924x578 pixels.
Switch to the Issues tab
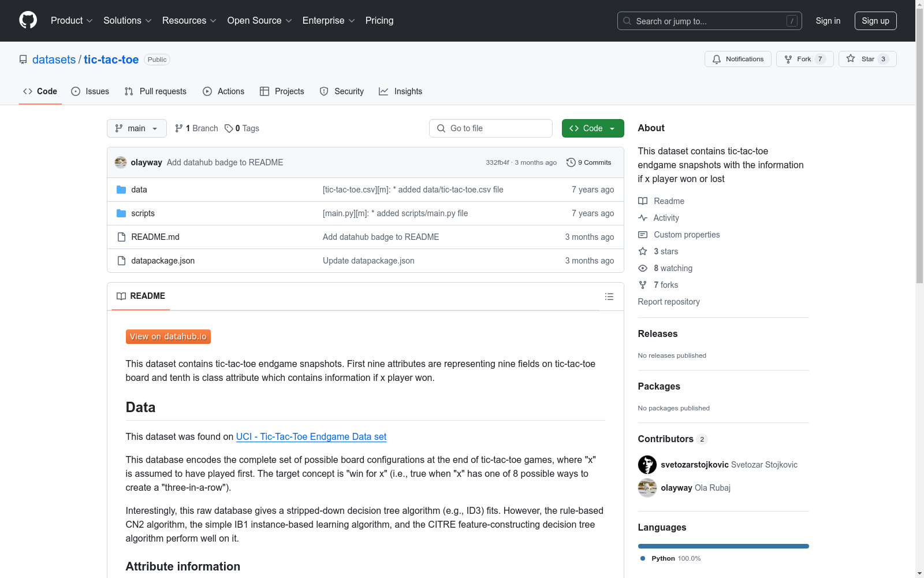[90, 91]
